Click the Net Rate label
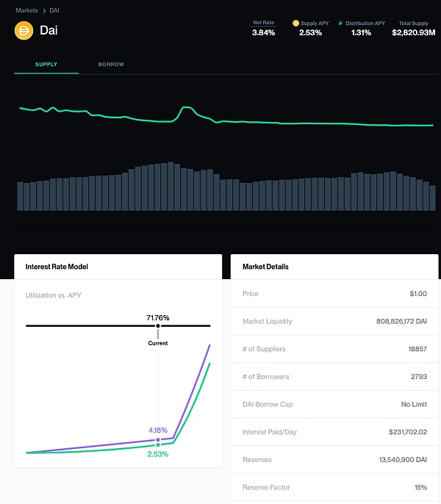 tap(263, 23)
